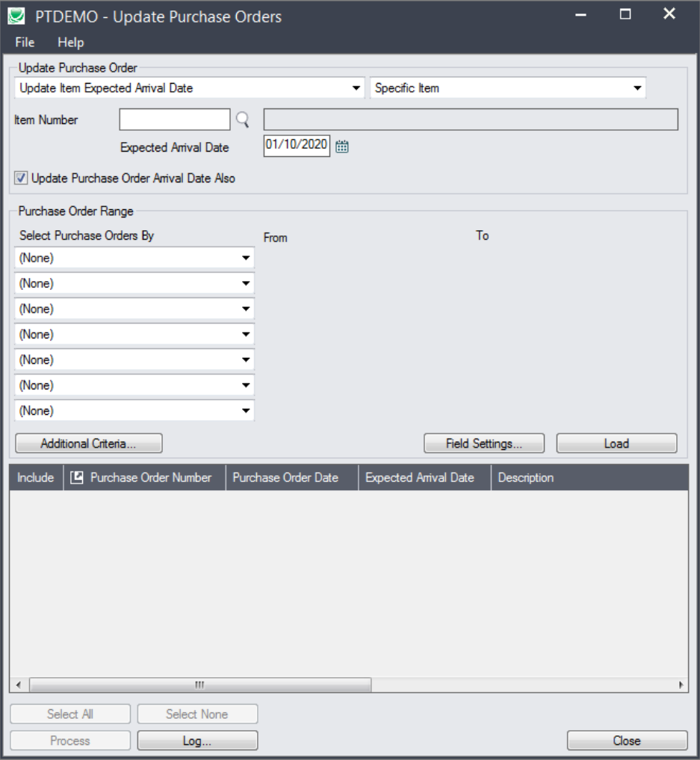
Task: Close the window with title bar X
Action: click(x=669, y=14)
